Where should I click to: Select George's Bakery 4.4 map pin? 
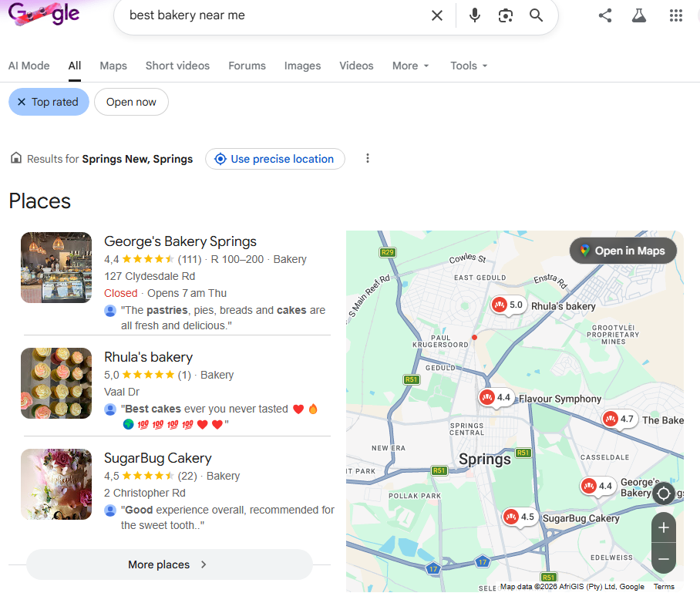597,486
